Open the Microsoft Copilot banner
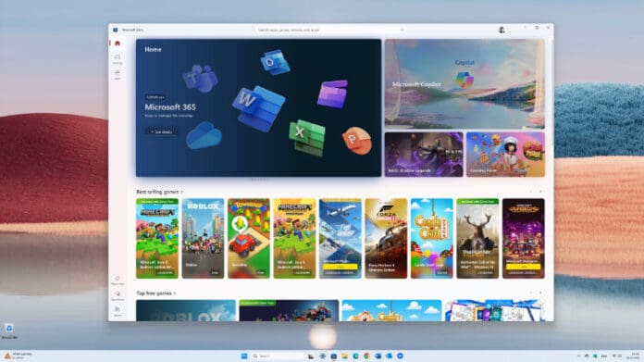This screenshot has height=362, width=644. tap(464, 84)
